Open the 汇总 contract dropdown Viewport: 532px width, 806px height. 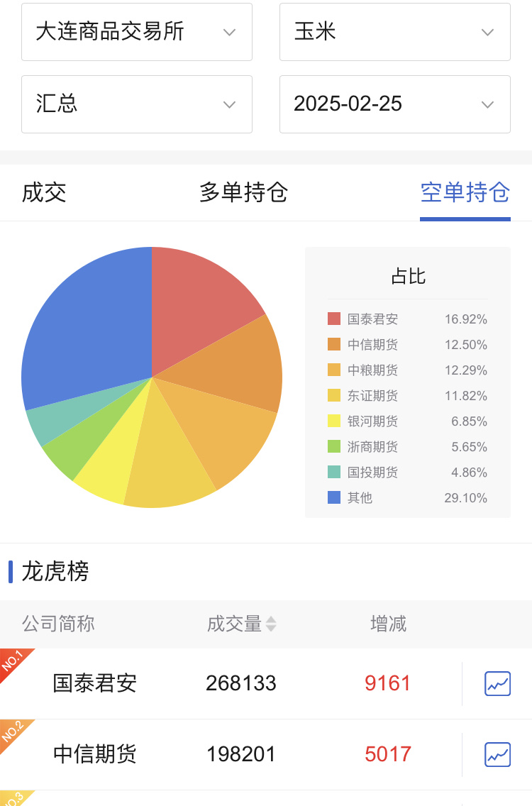point(137,104)
